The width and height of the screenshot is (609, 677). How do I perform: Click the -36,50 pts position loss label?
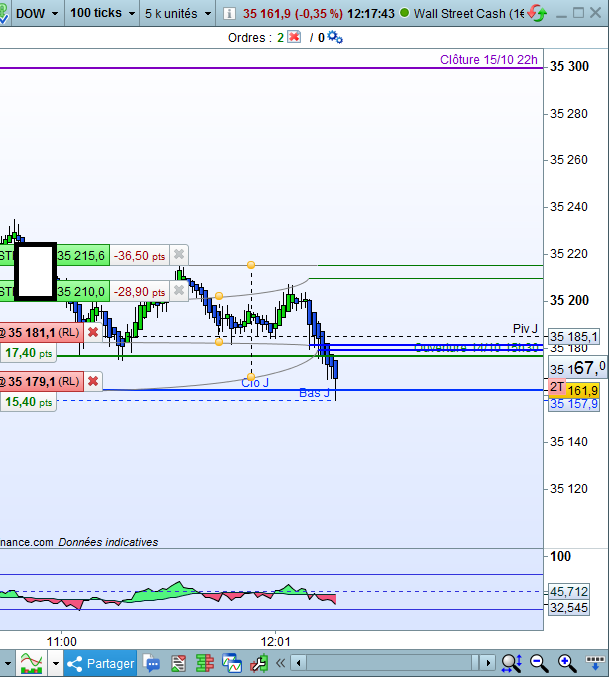[139, 256]
